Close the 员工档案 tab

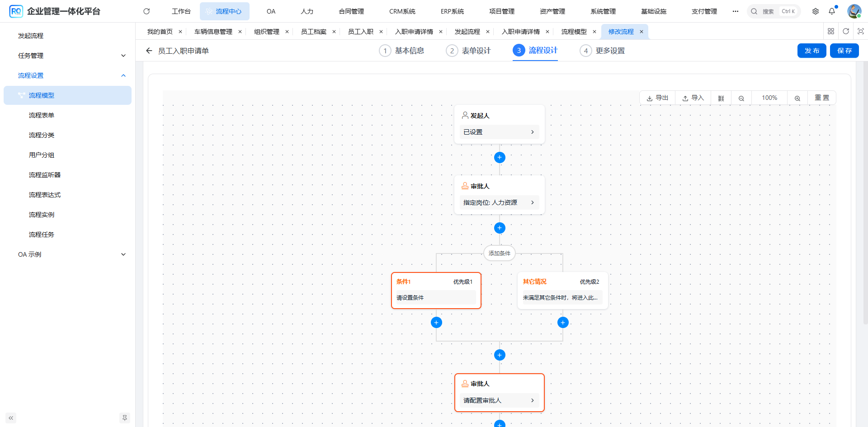334,32
